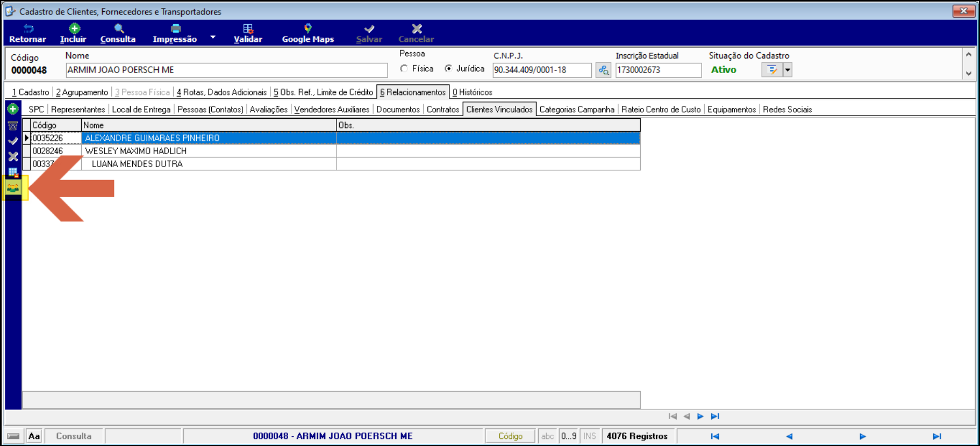
Task: Click the keyboard icon in status bar
Action: [x=13, y=436]
